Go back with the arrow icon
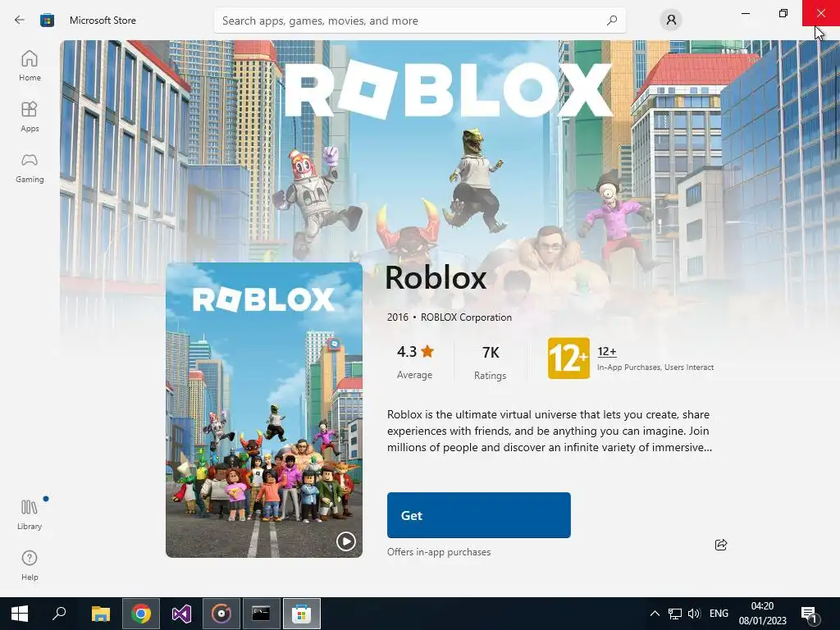Image resolution: width=840 pixels, height=630 pixels. pyautogui.click(x=20, y=21)
